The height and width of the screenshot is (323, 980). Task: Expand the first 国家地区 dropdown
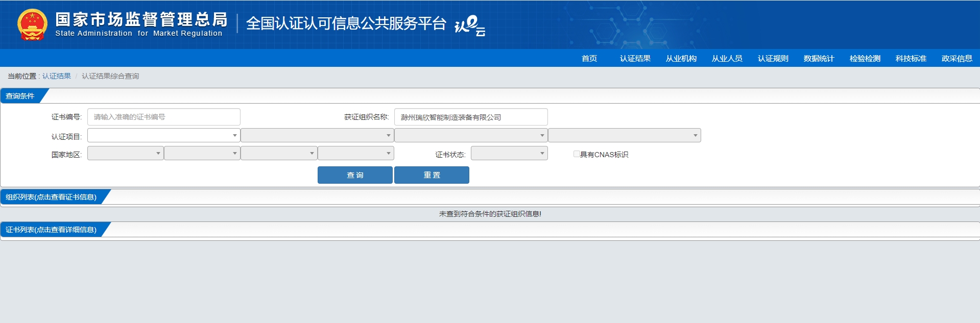tap(126, 153)
